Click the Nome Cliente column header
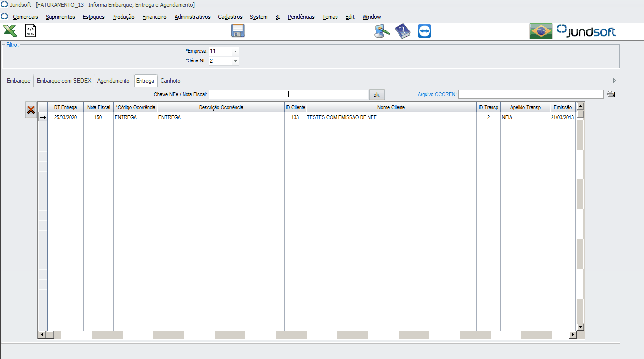Image resolution: width=644 pixels, height=359 pixels. tap(391, 107)
